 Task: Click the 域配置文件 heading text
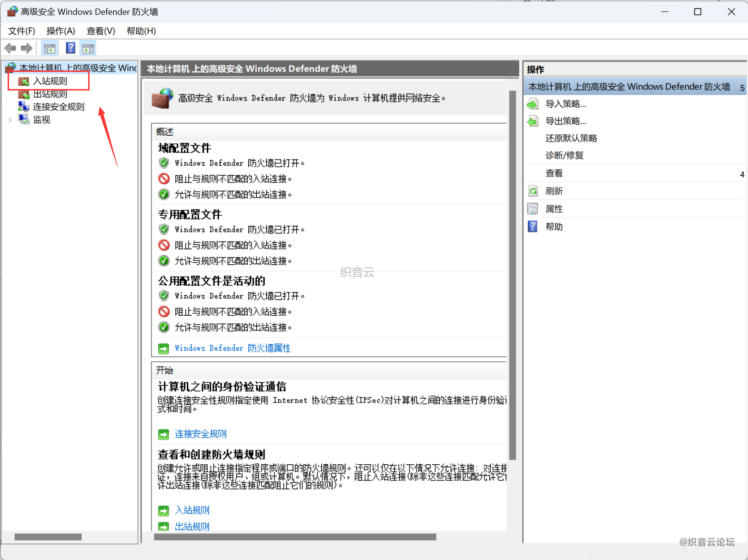coord(184,148)
